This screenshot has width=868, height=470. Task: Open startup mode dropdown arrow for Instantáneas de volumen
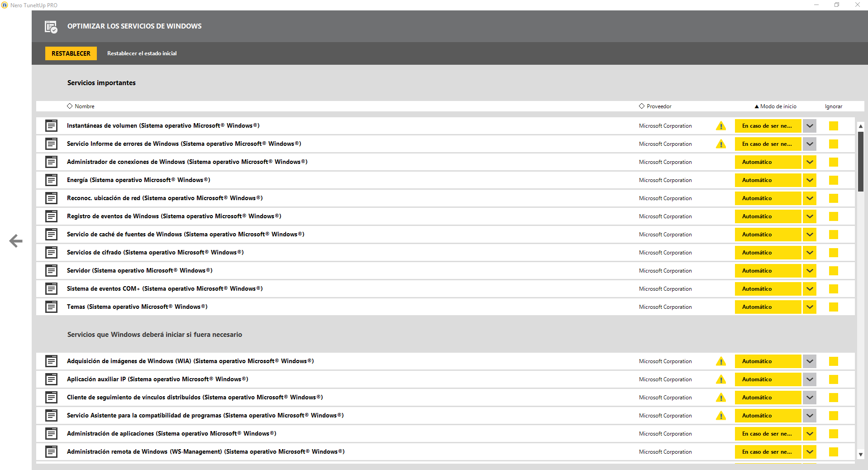(810, 126)
